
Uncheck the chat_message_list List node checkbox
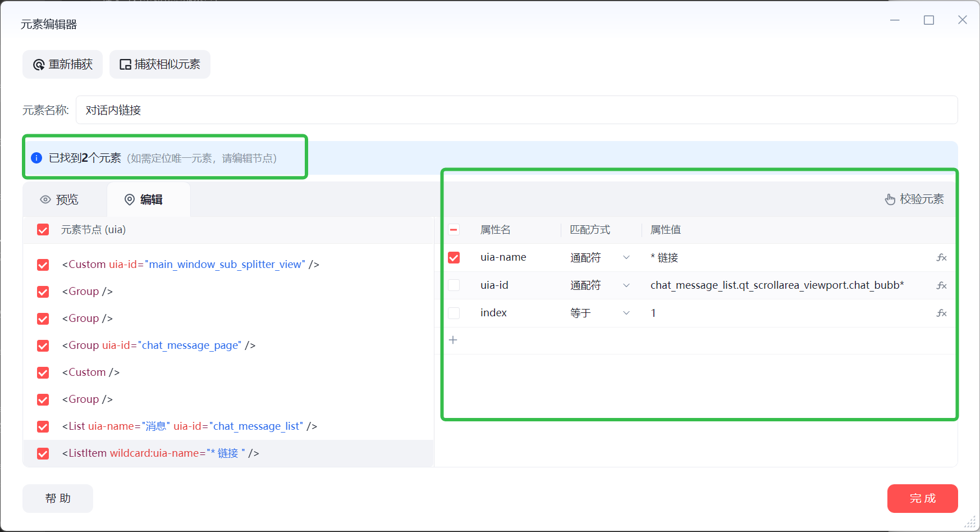43,426
